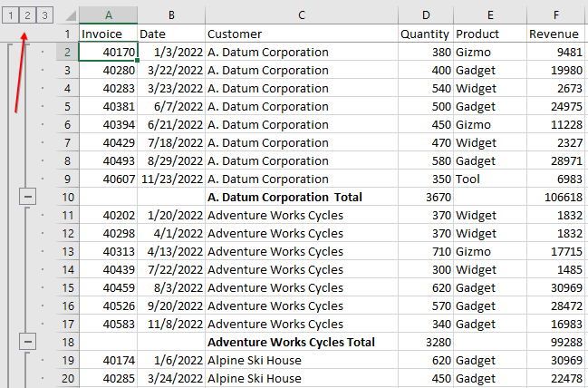Select column F header
This screenshot has width=588, height=388.
click(x=556, y=15)
